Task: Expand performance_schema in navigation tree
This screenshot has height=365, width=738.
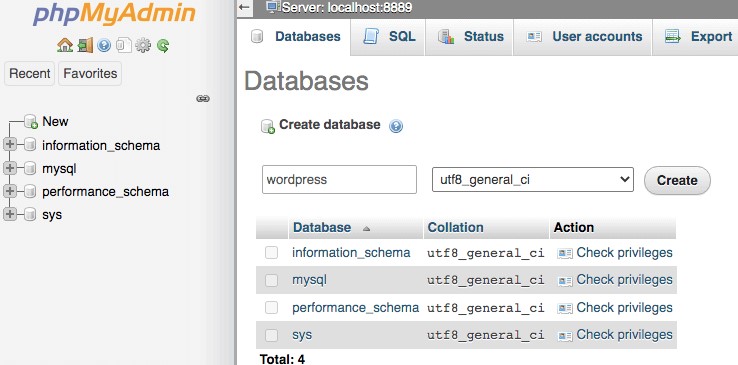Action: coord(10,191)
